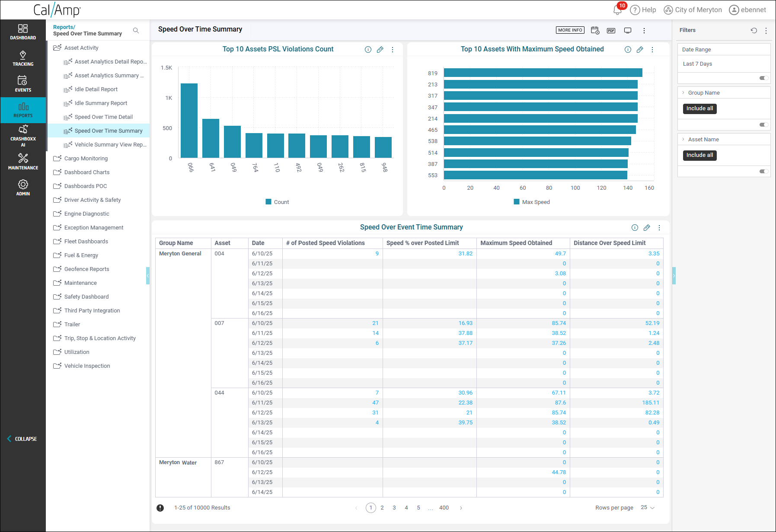Go to results page 2
The width and height of the screenshot is (776, 532).
coord(382,508)
